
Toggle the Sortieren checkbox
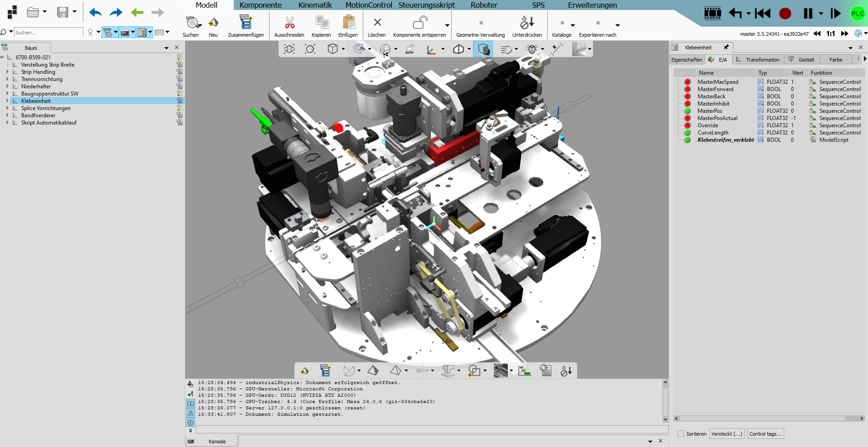tap(681, 433)
